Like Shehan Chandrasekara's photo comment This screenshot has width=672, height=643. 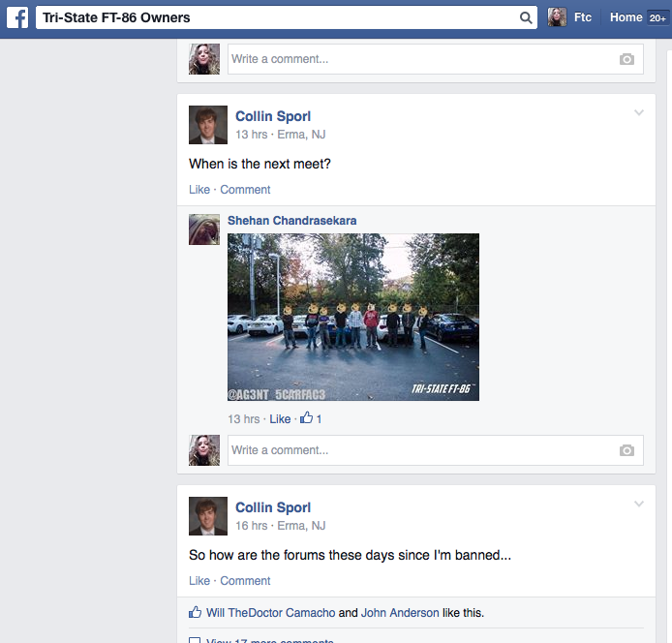click(280, 419)
